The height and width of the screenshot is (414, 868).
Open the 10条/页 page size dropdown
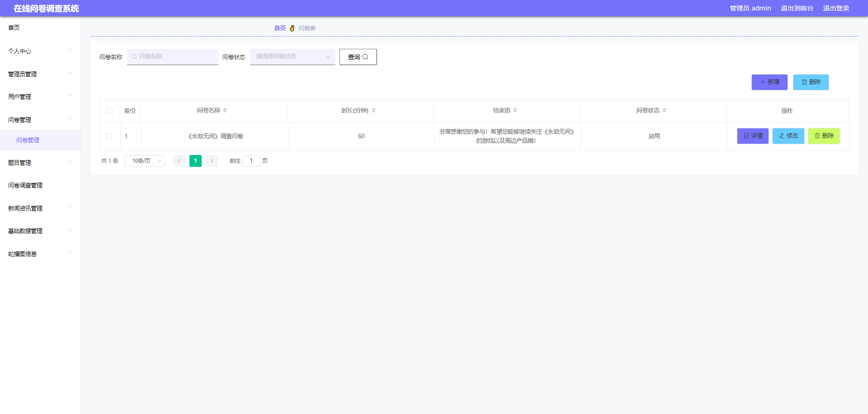pyautogui.click(x=144, y=160)
